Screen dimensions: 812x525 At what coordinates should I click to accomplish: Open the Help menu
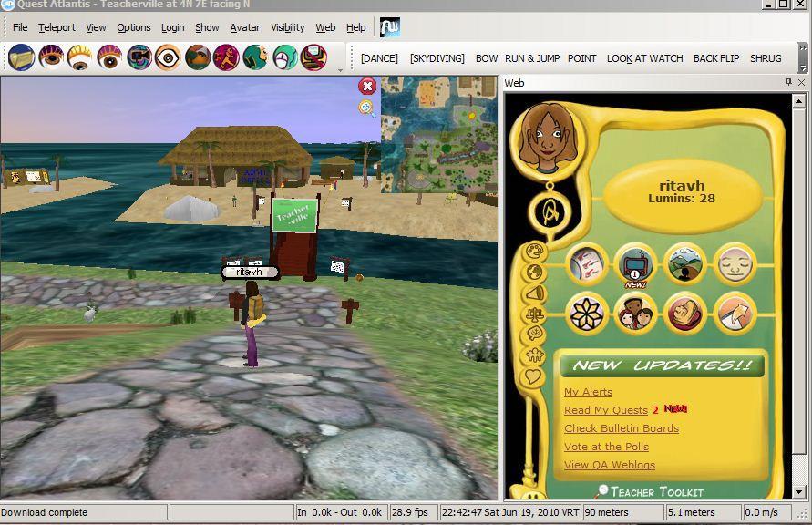pos(355,27)
